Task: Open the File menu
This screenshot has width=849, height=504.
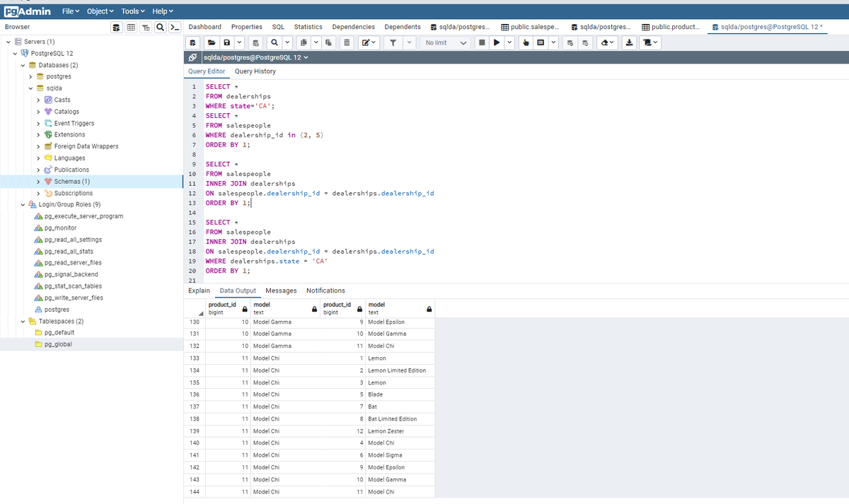Action: click(70, 11)
